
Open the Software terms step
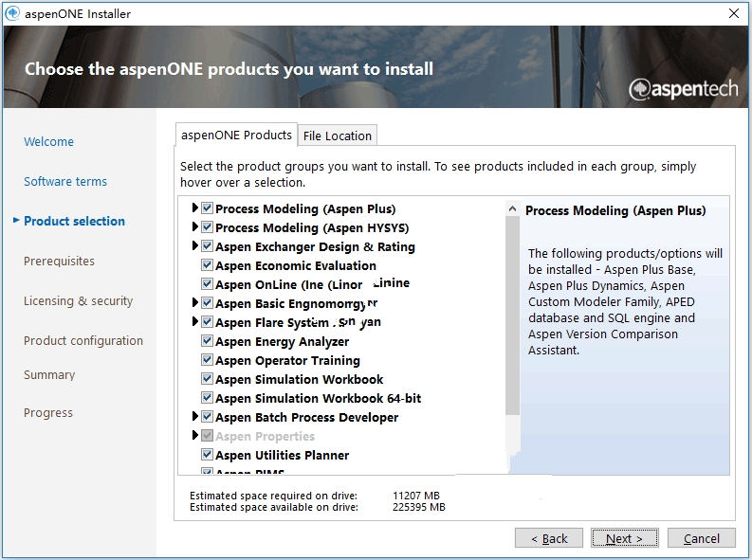[65, 182]
